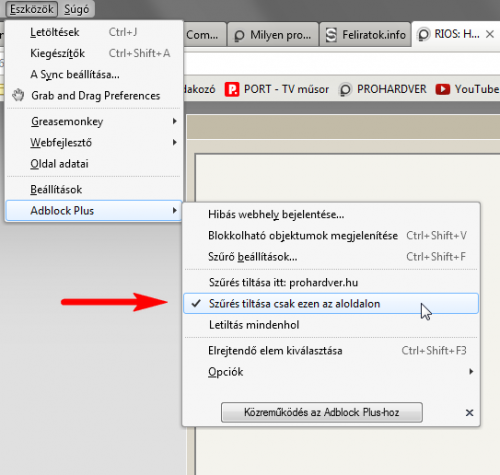Image resolution: width=500 pixels, height=475 pixels.
Task: Expand the Adblock Plus submenu
Action: coord(94,211)
